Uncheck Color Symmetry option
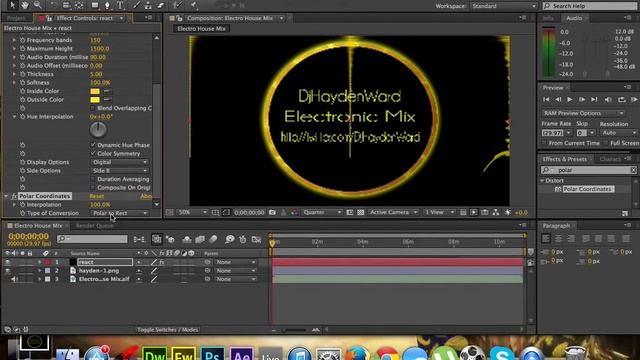Screen dimensions: 640x360 coord(93,153)
